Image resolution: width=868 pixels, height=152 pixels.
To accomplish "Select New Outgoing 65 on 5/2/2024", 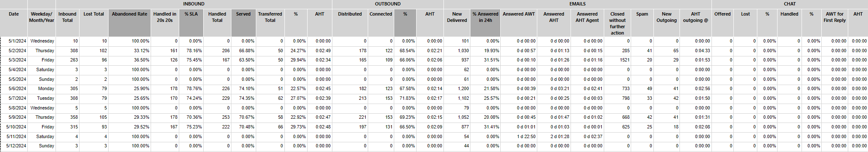I will tap(666, 51).
